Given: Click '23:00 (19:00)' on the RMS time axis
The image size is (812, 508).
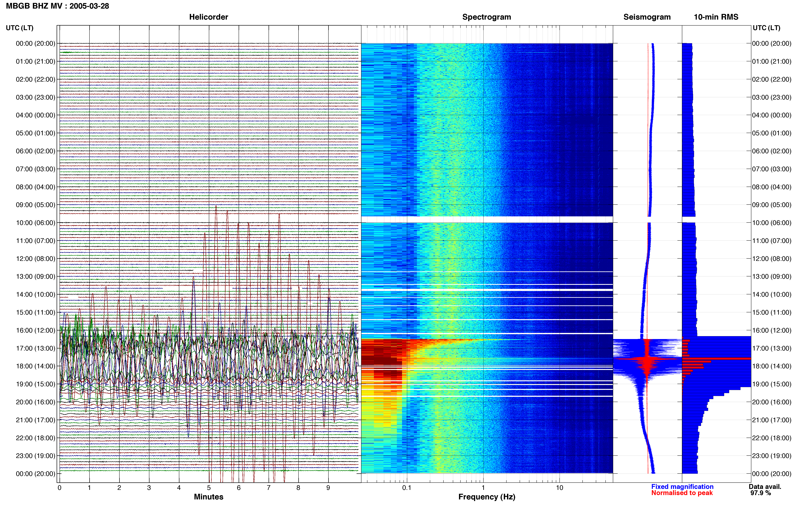Looking at the screenshot, I should [772, 456].
